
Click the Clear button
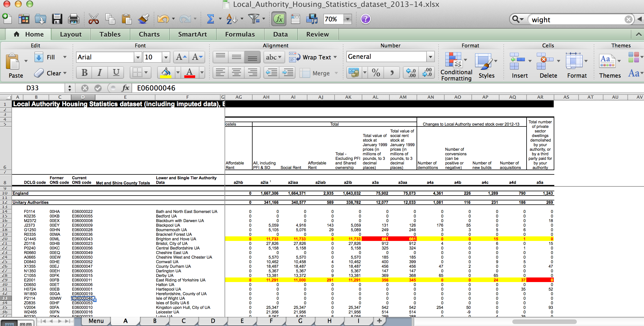[x=51, y=73]
